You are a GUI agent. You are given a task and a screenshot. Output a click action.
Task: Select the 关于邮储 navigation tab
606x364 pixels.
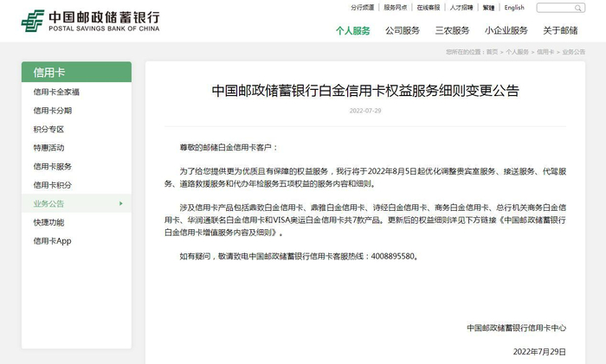pos(560,30)
